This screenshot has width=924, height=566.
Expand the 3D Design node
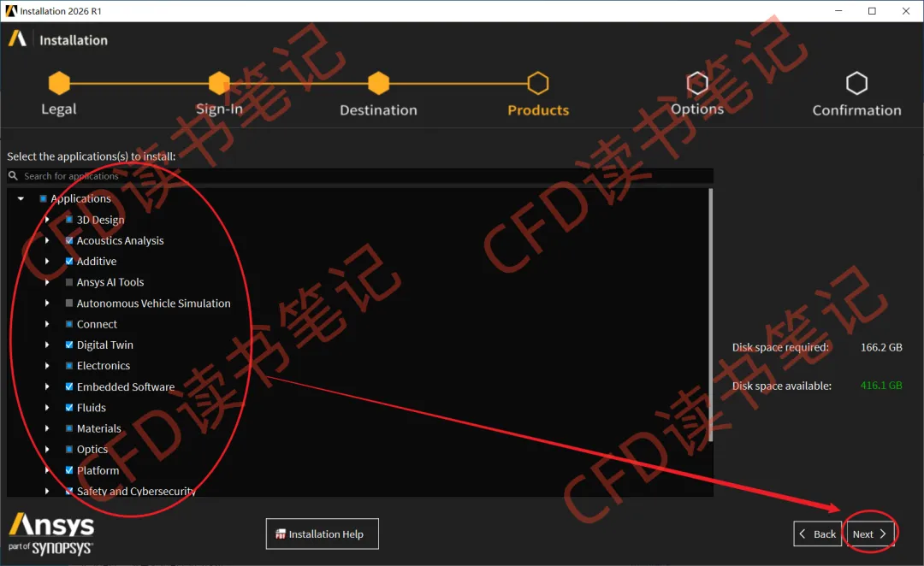47,220
